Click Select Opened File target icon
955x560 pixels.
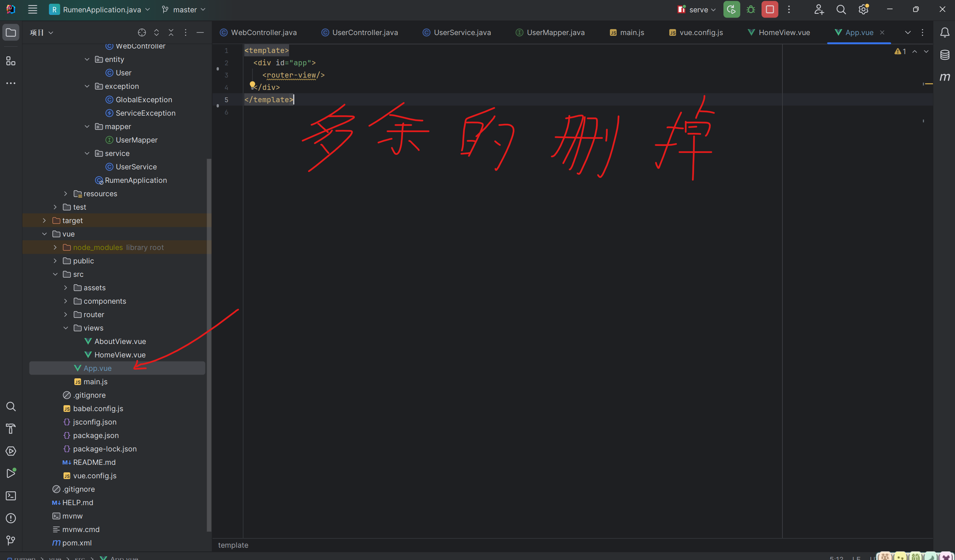click(x=142, y=32)
